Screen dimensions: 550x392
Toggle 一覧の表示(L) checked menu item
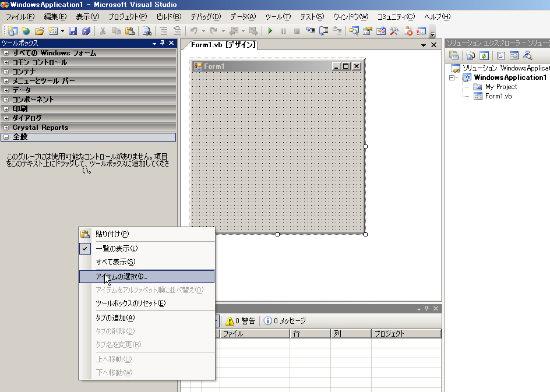coord(147,249)
